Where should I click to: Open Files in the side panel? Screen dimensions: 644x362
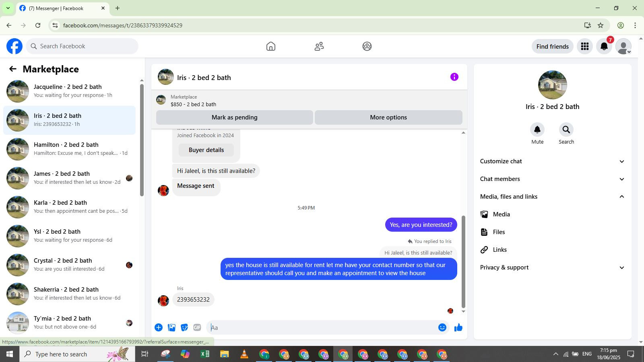point(552,232)
